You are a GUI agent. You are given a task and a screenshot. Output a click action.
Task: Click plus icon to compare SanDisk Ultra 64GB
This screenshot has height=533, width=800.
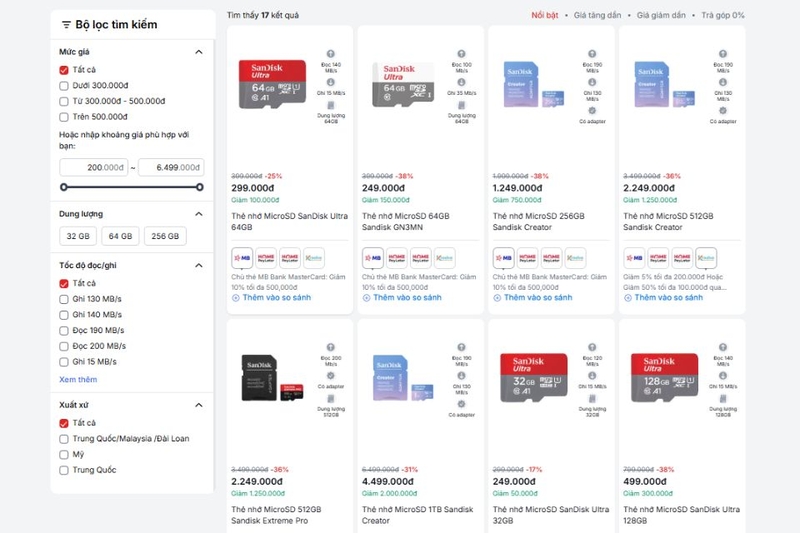236,298
